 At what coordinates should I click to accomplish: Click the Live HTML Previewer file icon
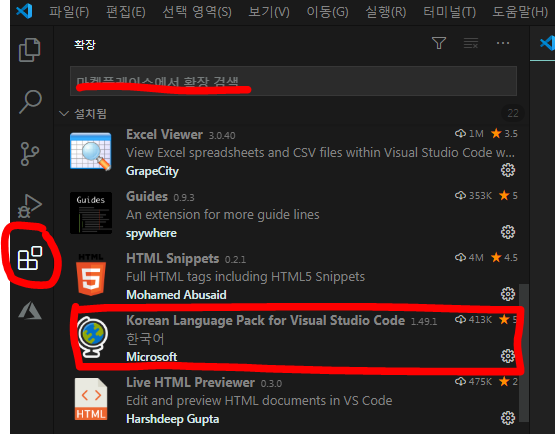point(91,399)
